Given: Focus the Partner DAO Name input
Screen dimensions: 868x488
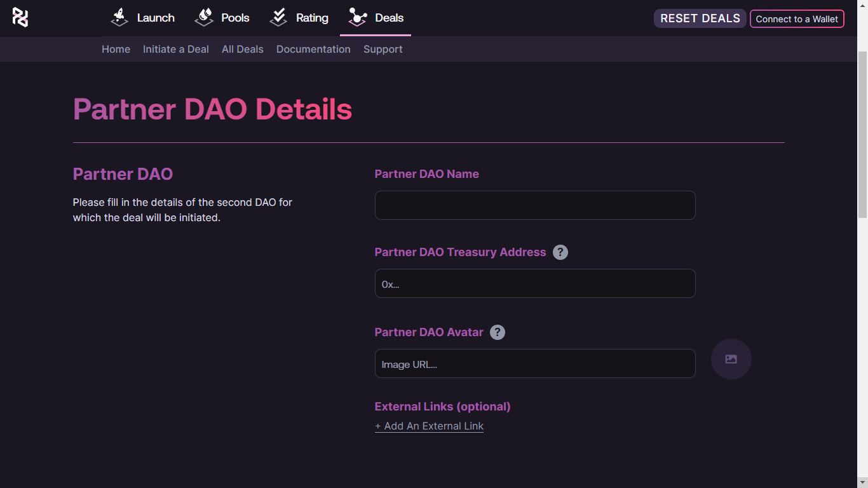Looking at the screenshot, I should tap(535, 205).
